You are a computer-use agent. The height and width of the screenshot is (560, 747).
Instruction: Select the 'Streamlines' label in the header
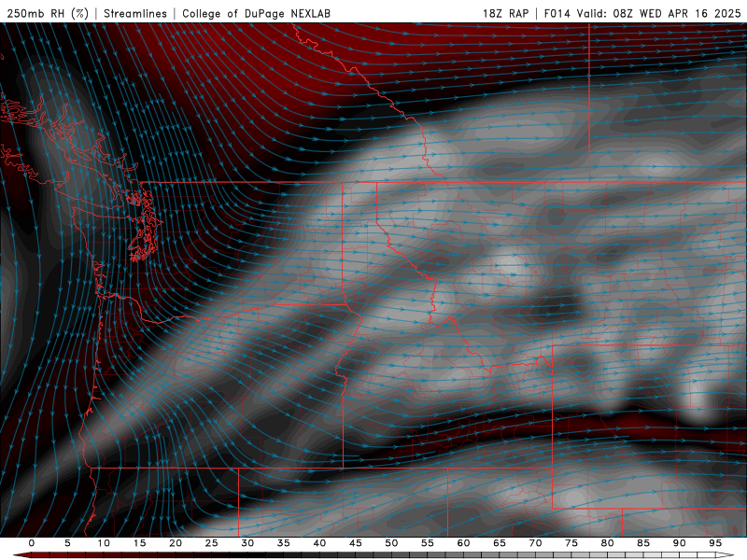click(x=135, y=14)
